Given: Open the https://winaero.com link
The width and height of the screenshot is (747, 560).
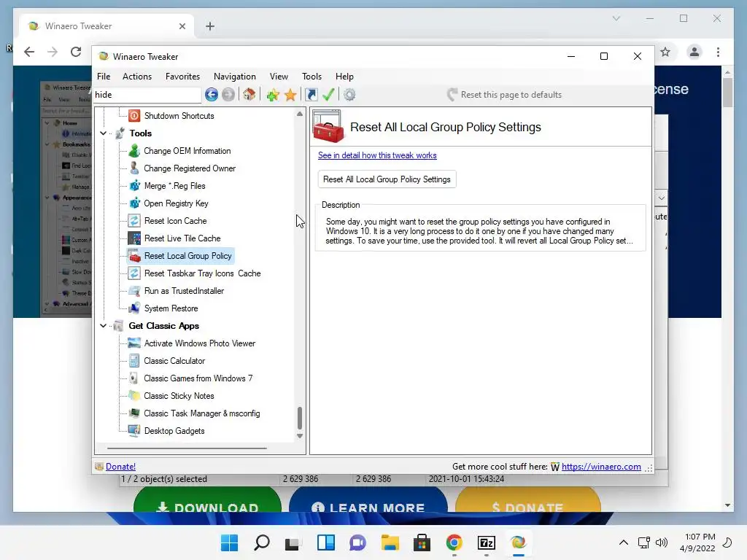Looking at the screenshot, I should pos(601,467).
